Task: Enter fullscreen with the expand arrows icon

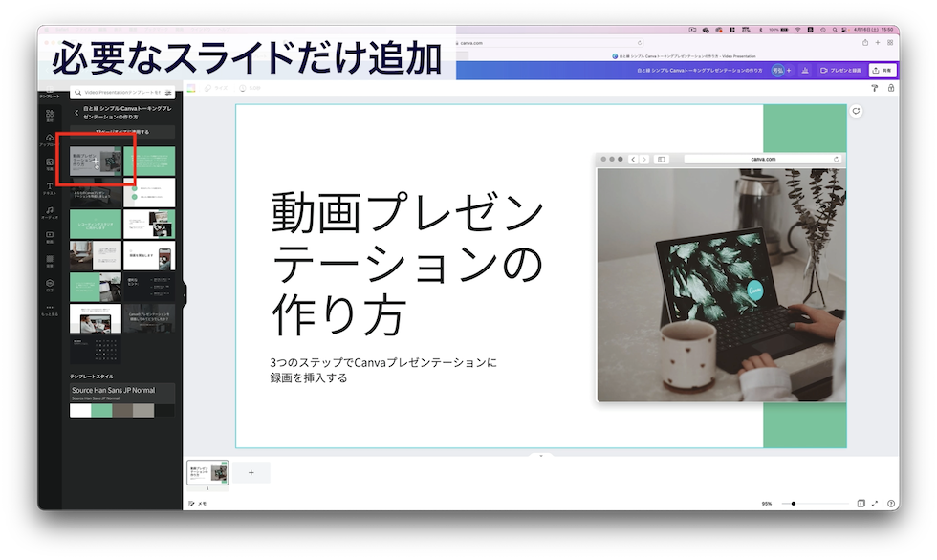Action: coord(875,504)
